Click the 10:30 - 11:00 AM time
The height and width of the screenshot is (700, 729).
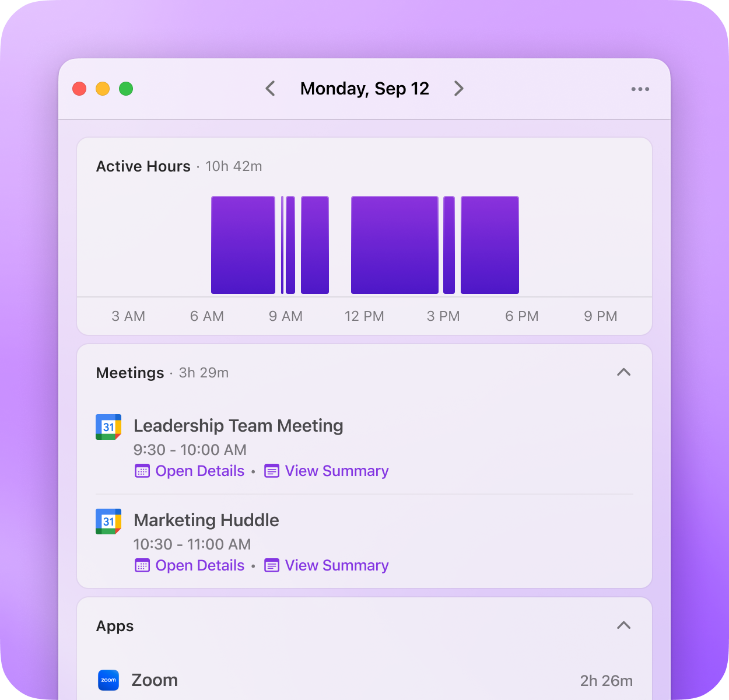[192, 544]
